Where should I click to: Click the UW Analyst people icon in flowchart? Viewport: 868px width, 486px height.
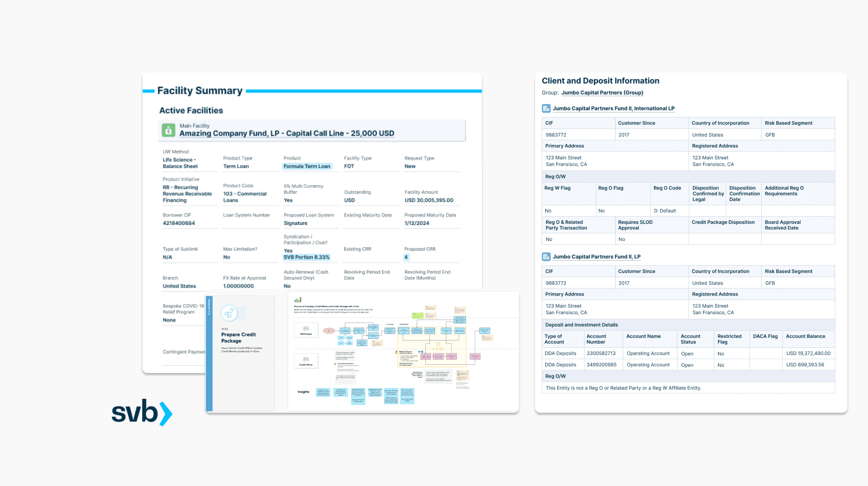(306, 329)
